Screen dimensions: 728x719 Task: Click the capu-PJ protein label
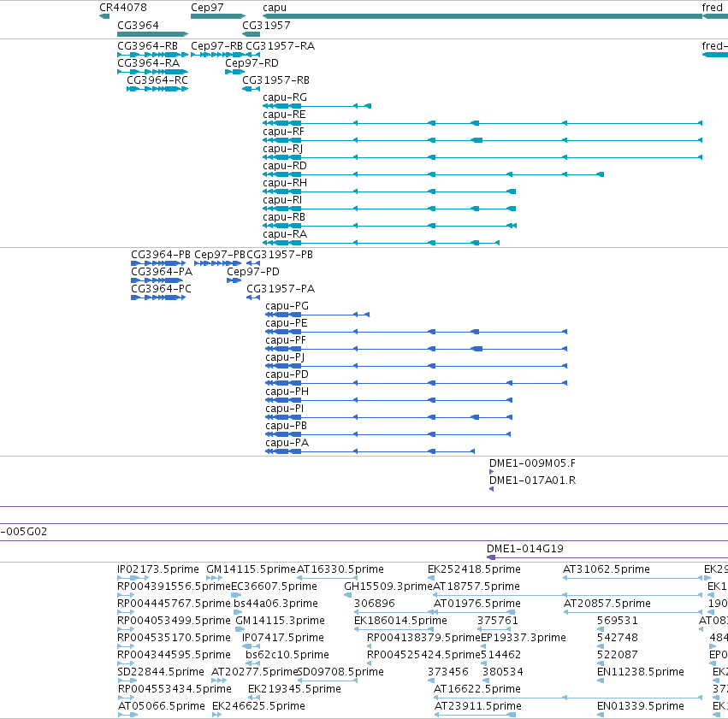[285, 357]
